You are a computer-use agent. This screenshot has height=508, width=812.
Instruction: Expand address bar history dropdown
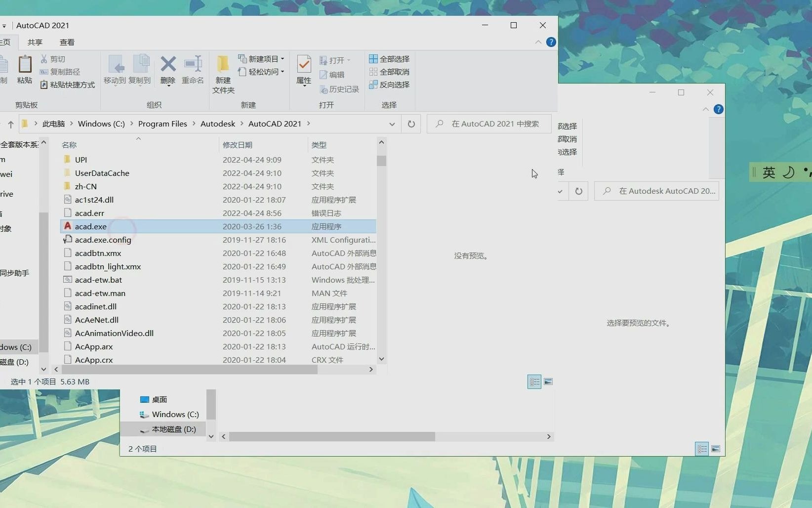coord(392,124)
